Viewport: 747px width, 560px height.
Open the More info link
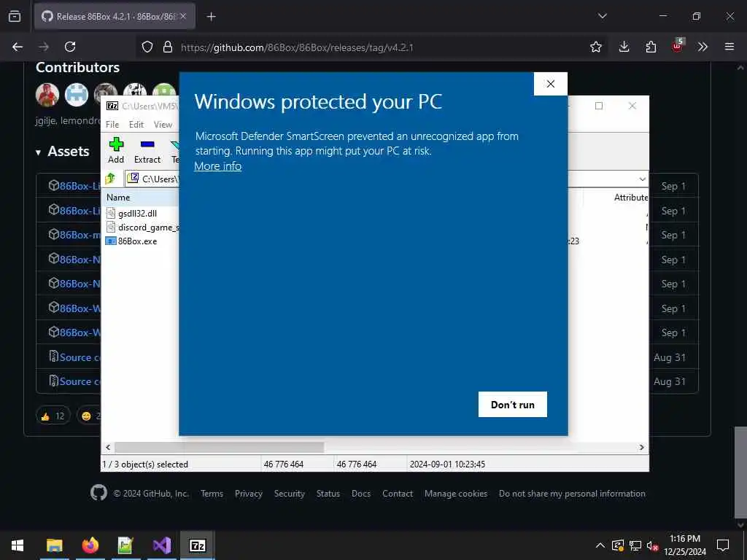click(x=217, y=166)
